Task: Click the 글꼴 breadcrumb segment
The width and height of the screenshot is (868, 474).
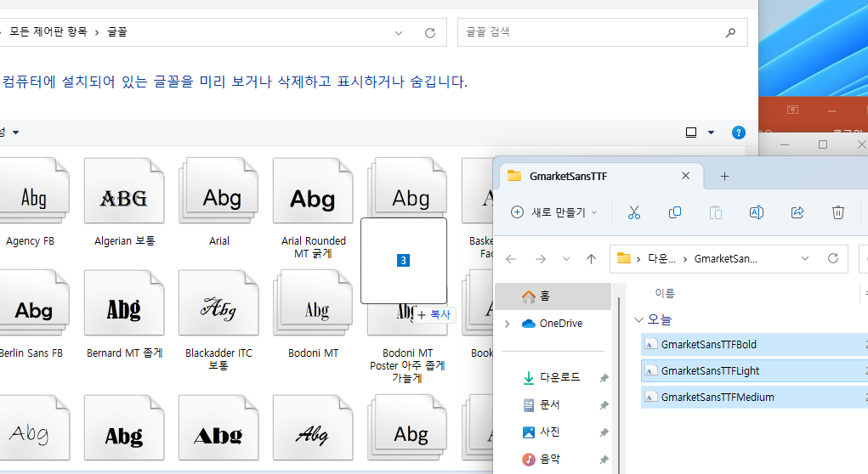Action: pyautogui.click(x=116, y=32)
